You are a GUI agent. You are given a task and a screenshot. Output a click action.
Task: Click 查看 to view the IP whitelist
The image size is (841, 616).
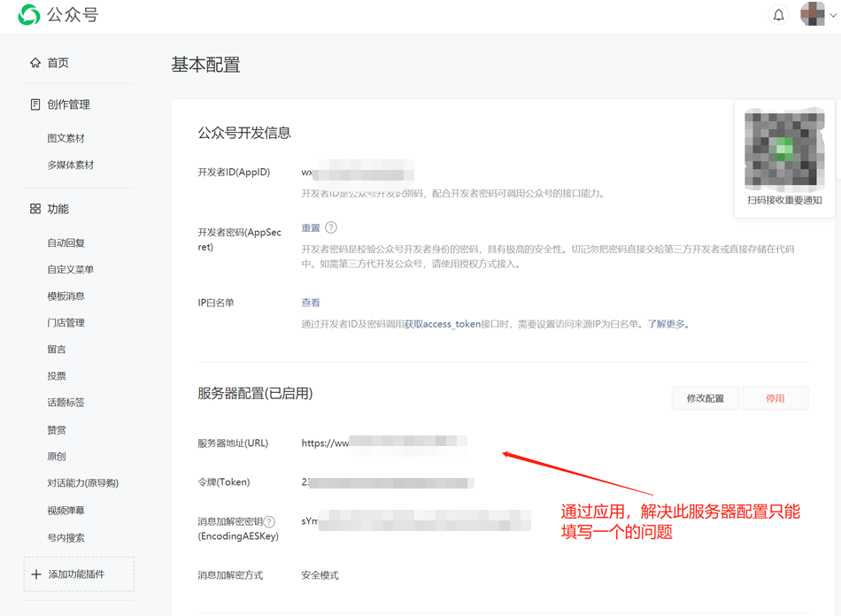point(310,302)
